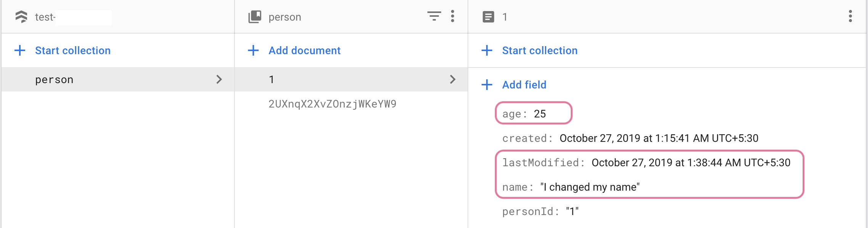The width and height of the screenshot is (868, 228).
Task: Click the Add document link
Action: click(x=304, y=50)
